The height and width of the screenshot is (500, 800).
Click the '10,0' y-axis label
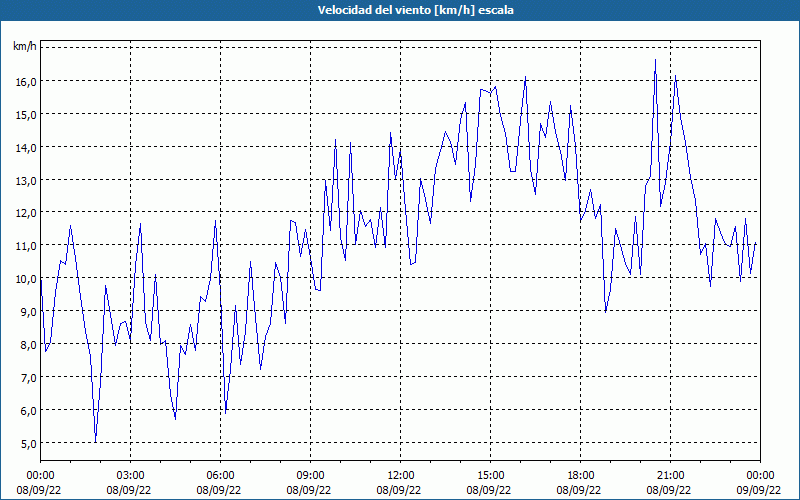point(26,279)
